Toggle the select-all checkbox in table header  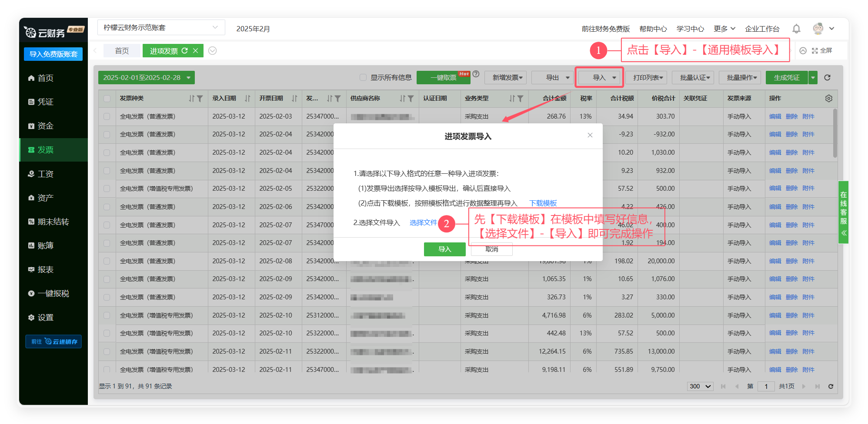click(x=107, y=99)
